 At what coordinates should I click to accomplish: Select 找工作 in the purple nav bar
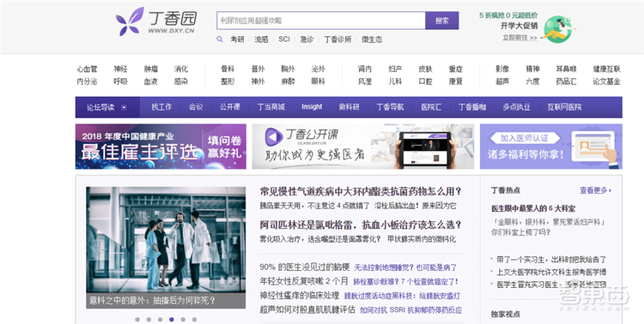pos(162,107)
